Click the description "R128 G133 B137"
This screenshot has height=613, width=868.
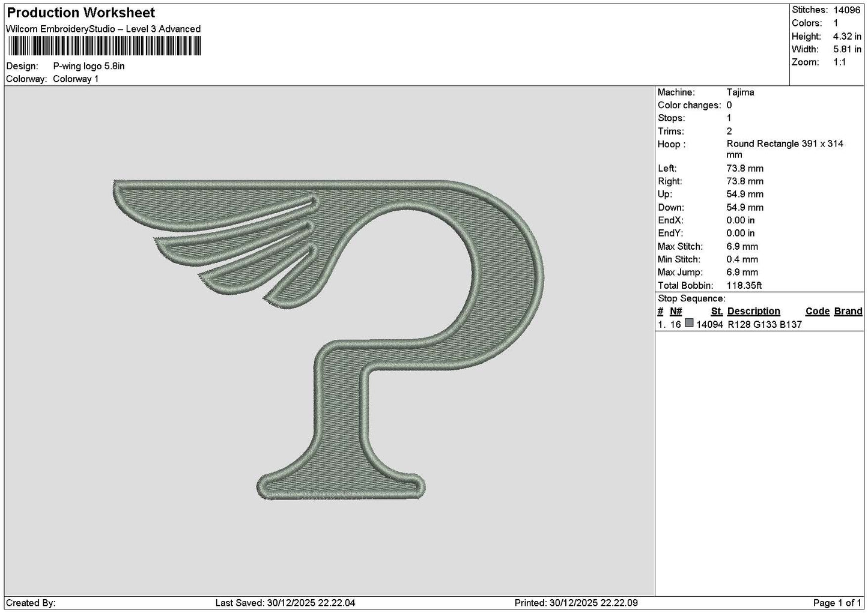(x=765, y=324)
